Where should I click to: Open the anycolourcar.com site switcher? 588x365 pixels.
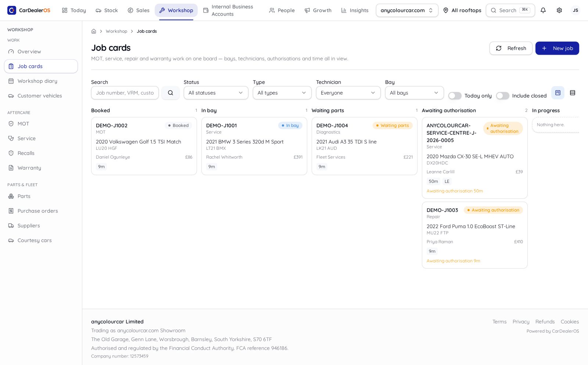407,10
